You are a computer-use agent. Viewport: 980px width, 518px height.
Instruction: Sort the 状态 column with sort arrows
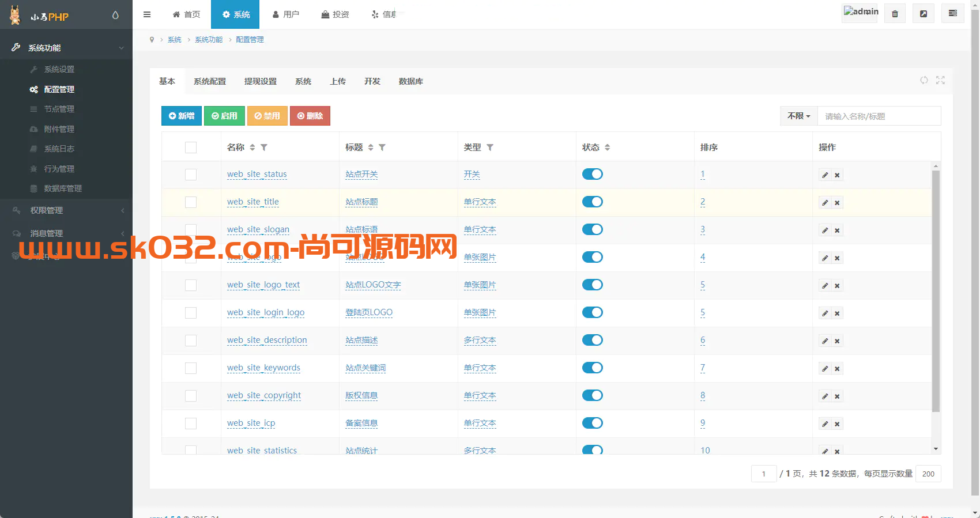pyautogui.click(x=608, y=148)
